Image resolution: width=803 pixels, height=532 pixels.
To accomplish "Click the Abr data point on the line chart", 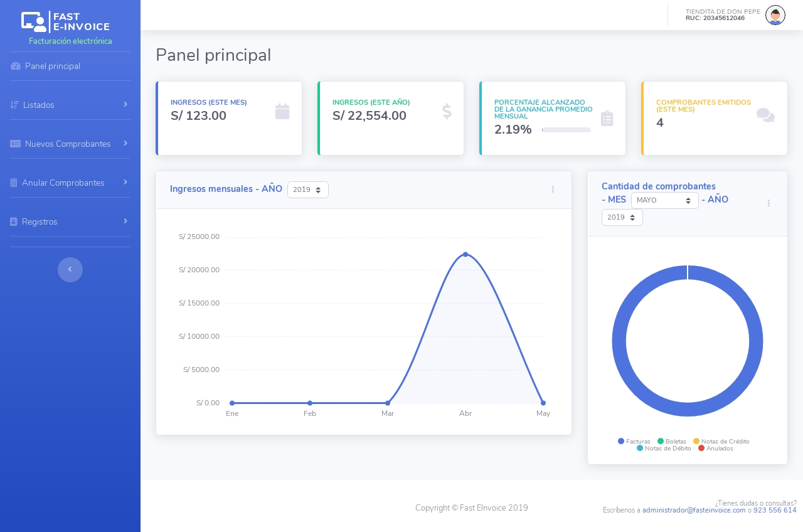I will pyautogui.click(x=465, y=254).
